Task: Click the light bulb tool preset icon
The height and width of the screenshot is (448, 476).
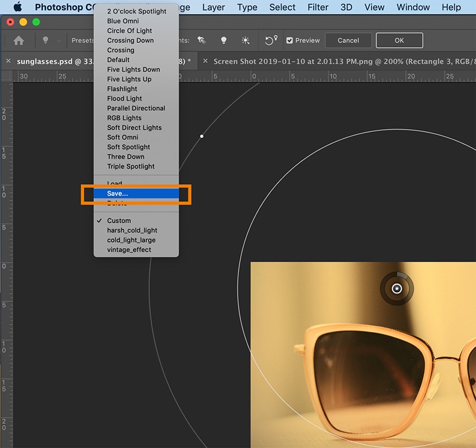Action: [x=45, y=41]
